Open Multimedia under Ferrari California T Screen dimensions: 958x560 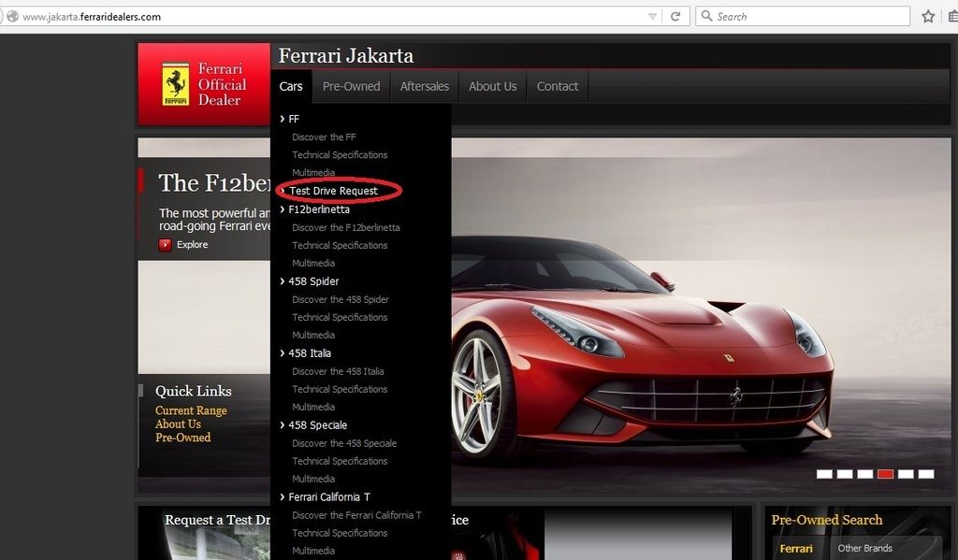[x=313, y=551]
